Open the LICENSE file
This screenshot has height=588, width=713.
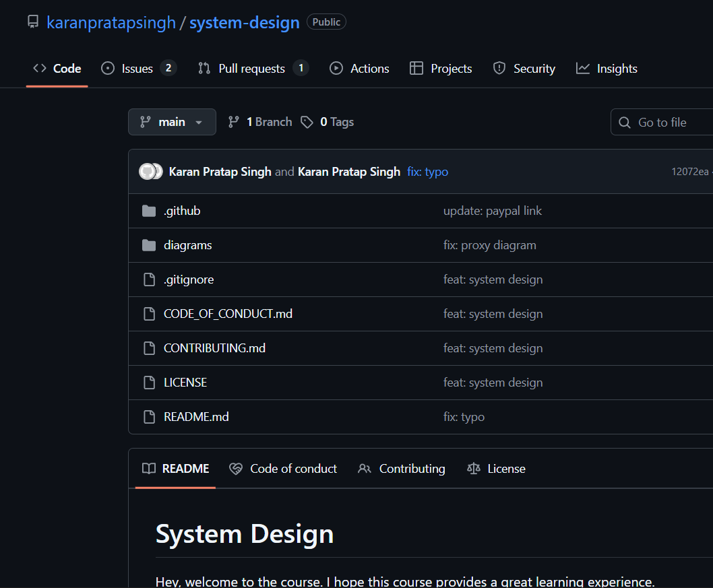pos(185,383)
